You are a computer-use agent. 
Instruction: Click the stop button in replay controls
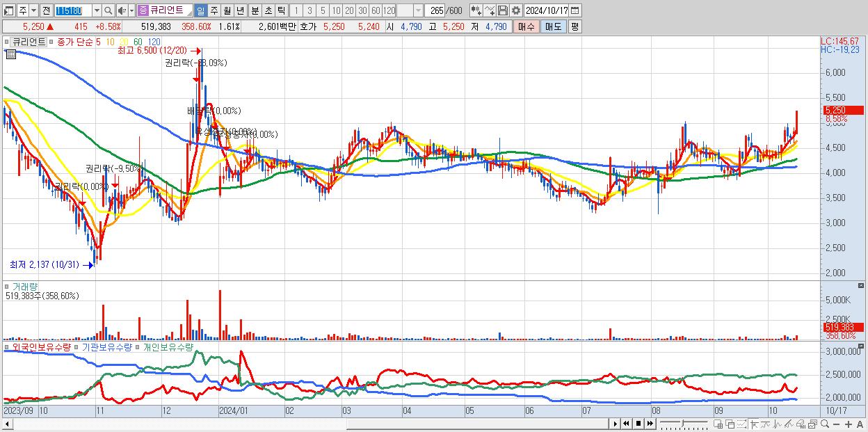(x=638, y=424)
